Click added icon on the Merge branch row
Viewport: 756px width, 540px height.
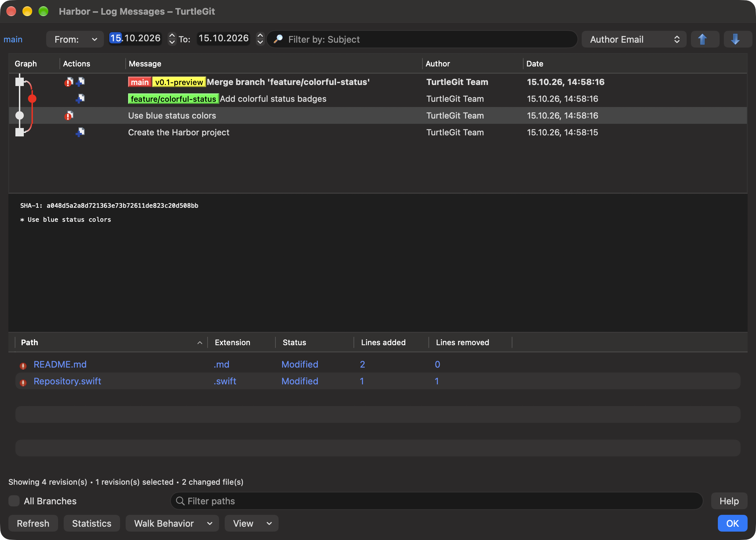point(80,82)
